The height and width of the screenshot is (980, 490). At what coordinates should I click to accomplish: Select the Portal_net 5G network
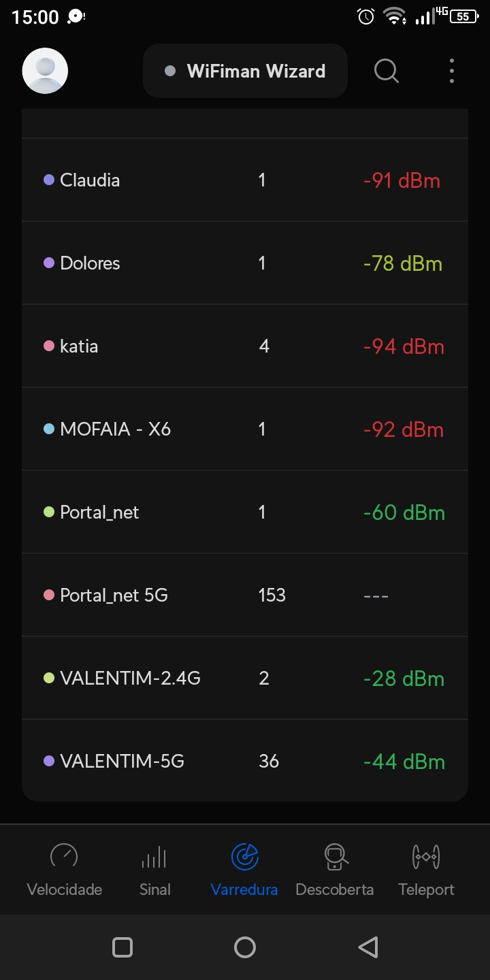click(245, 595)
